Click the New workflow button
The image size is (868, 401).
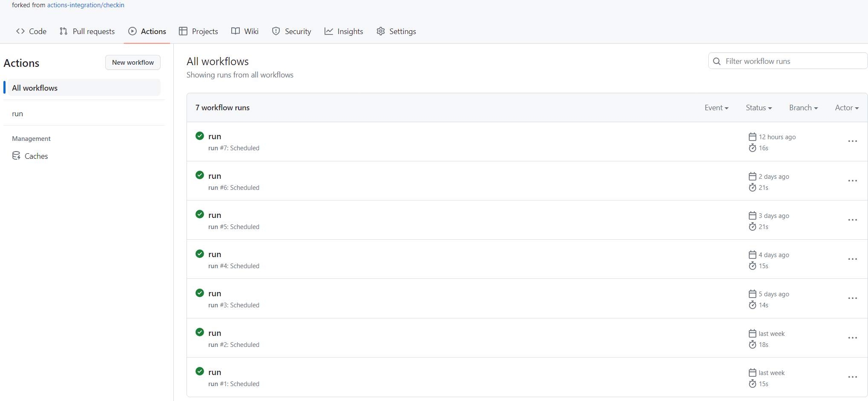(132, 62)
